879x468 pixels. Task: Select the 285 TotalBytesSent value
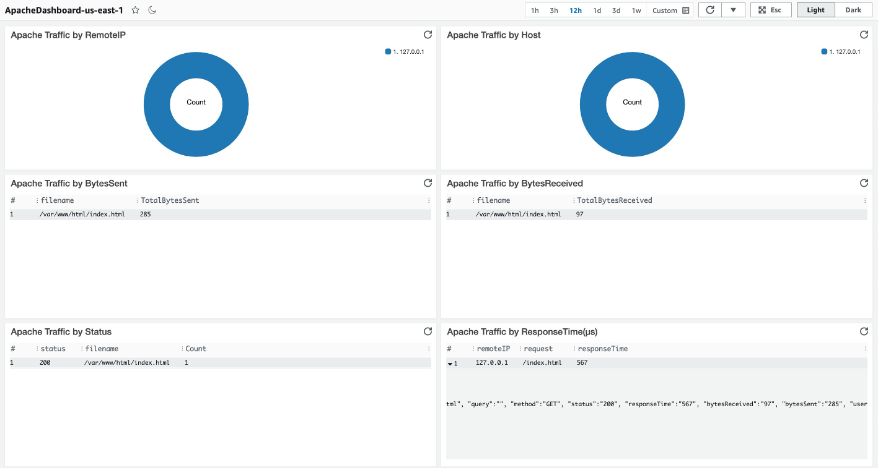coord(145,214)
